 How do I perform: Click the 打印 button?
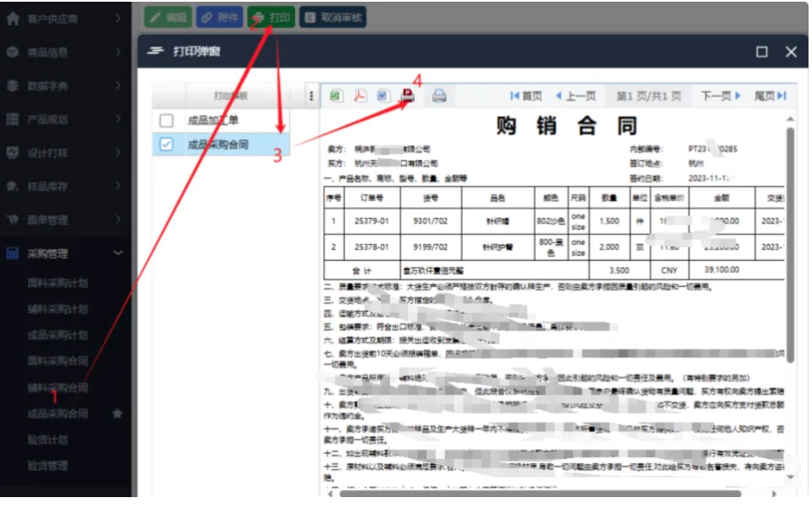click(271, 17)
